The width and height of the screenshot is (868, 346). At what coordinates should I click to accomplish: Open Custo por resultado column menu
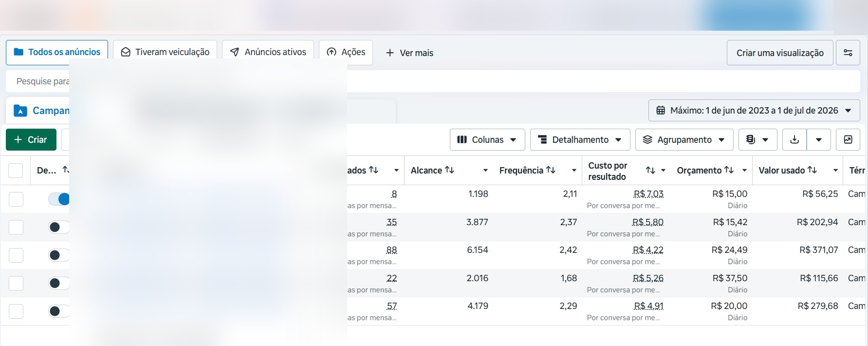point(663,170)
